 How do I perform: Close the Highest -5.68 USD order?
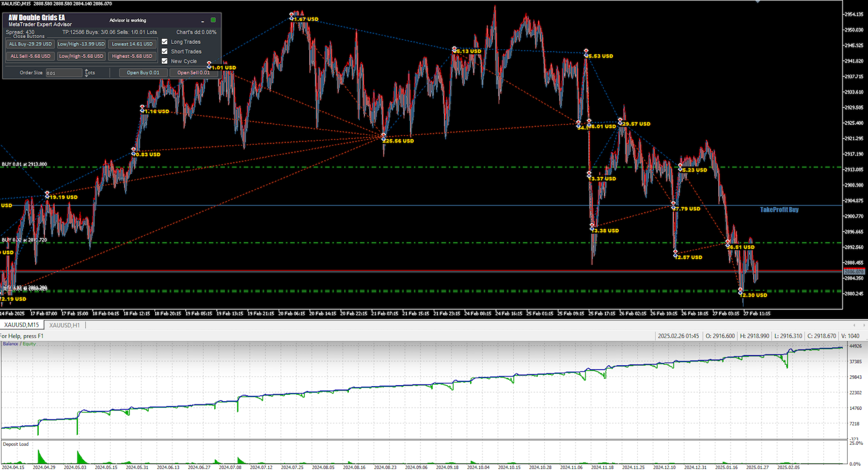[132, 56]
